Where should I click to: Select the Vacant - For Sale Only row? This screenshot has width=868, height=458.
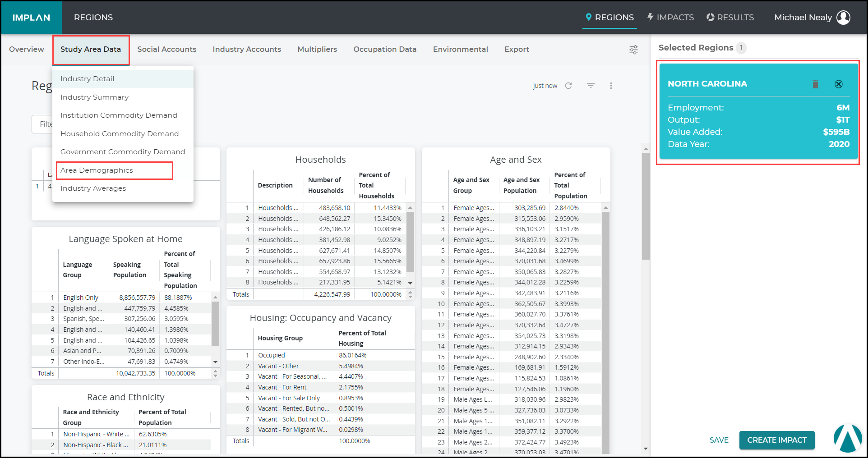[320, 398]
